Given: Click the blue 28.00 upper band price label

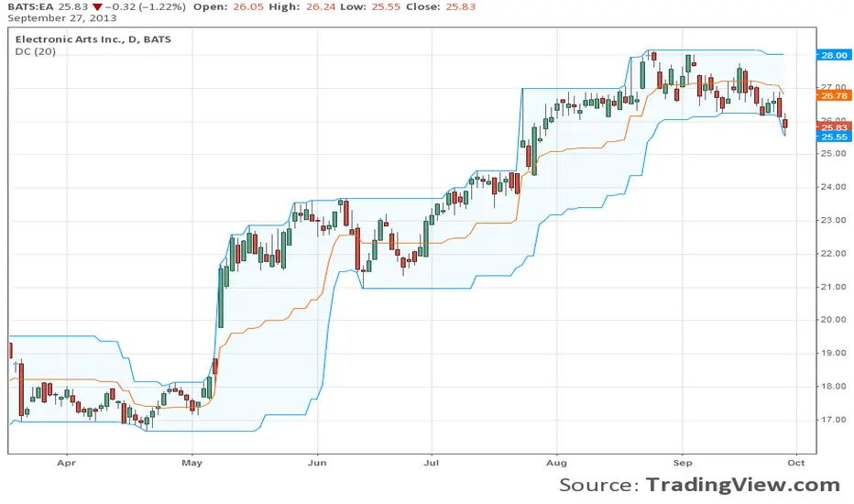Looking at the screenshot, I should coord(835,55).
